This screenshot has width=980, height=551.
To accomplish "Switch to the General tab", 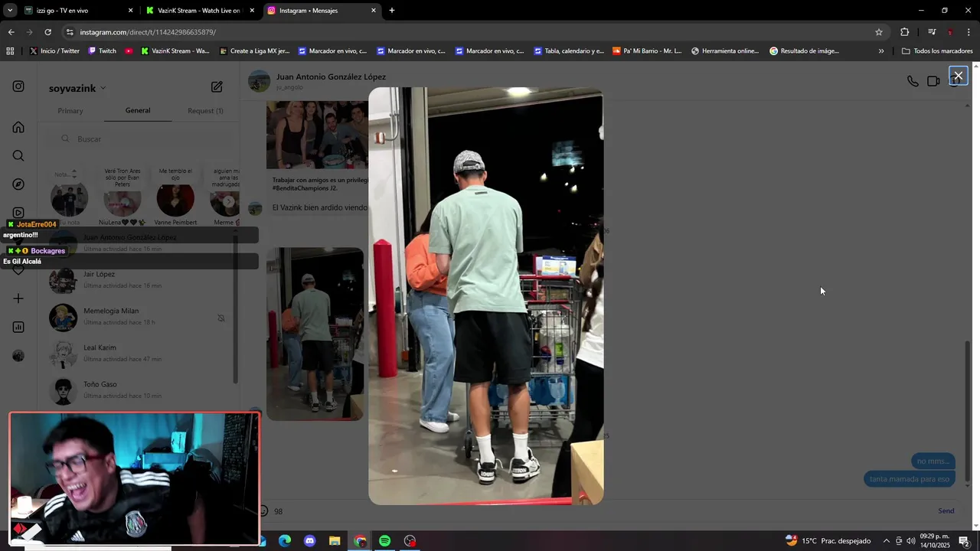I will click(x=138, y=111).
